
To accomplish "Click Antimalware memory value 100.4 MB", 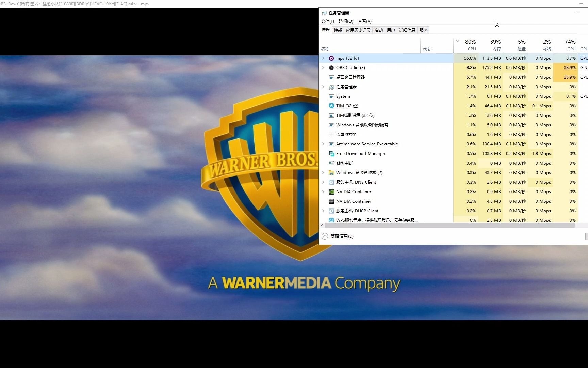I will pos(491,144).
